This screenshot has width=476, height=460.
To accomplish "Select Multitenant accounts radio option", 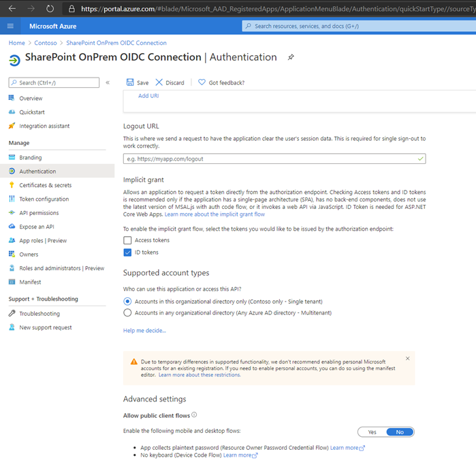I will click(x=127, y=312).
